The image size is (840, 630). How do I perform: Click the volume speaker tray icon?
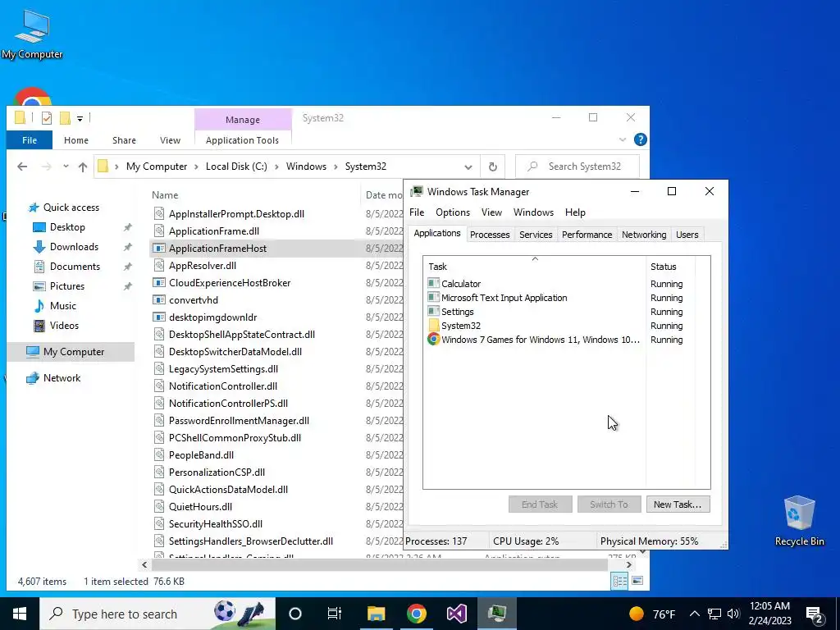click(733, 614)
